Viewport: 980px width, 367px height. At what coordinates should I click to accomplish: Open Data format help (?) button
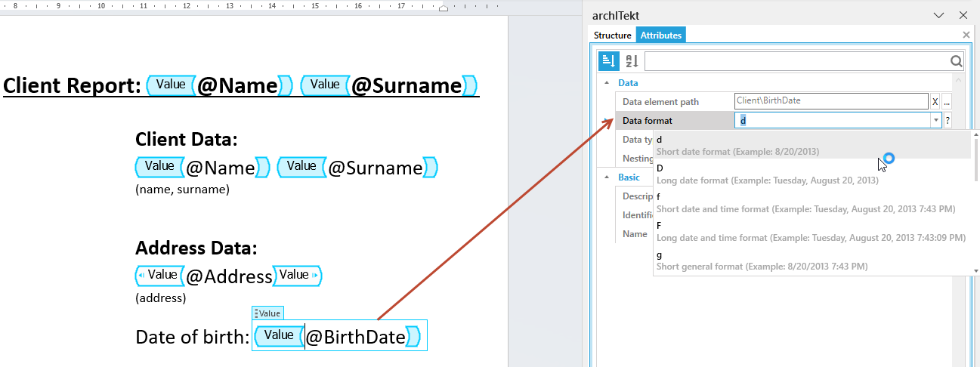[x=948, y=120]
